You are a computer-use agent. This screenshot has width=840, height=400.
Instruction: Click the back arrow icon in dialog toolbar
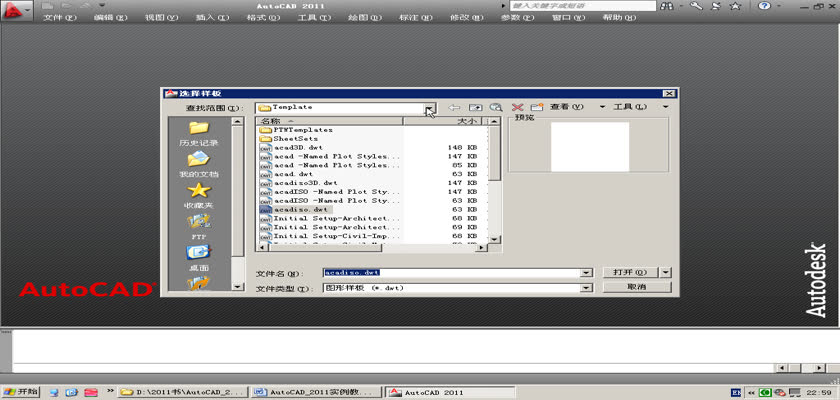(x=454, y=107)
